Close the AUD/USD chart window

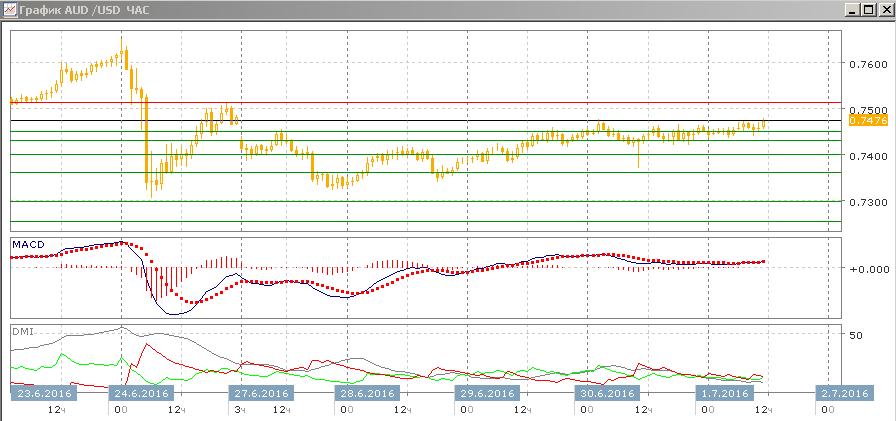click(x=885, y=10)
